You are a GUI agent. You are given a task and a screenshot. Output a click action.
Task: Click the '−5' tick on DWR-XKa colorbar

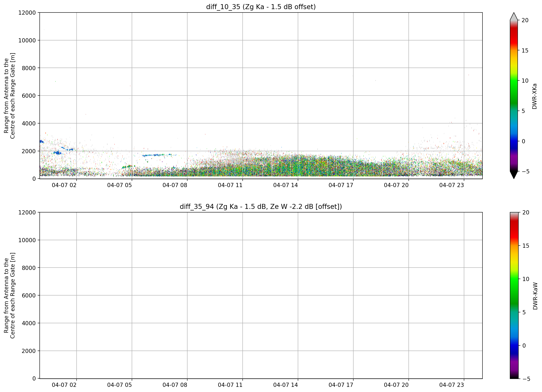coord(526,171)
